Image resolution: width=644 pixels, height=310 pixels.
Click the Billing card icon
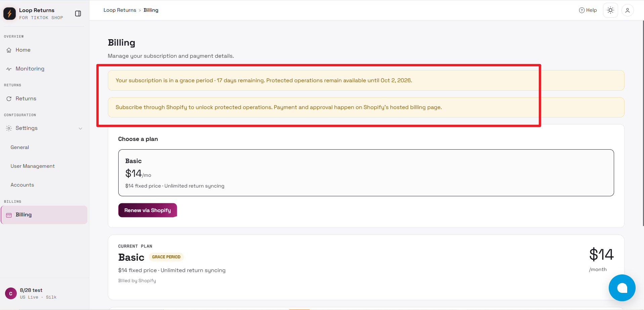pyautogui.click(x=9, y=215)
